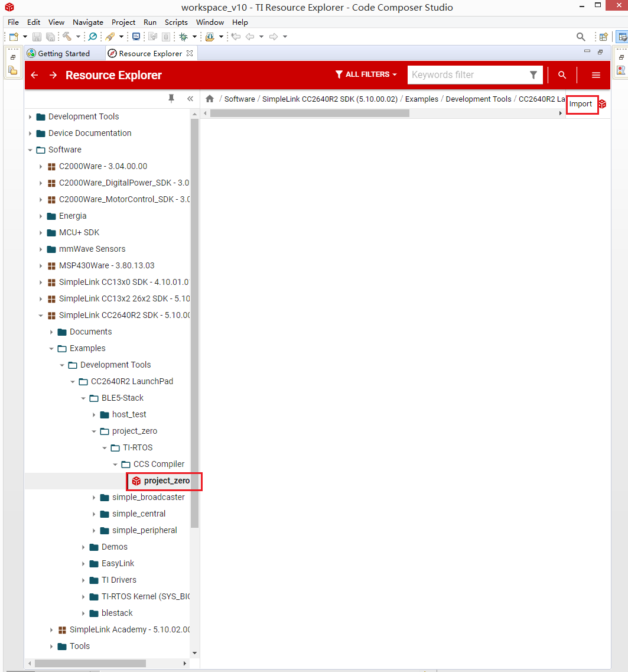Click the Software breadcrumb link

tap(239, 99)
